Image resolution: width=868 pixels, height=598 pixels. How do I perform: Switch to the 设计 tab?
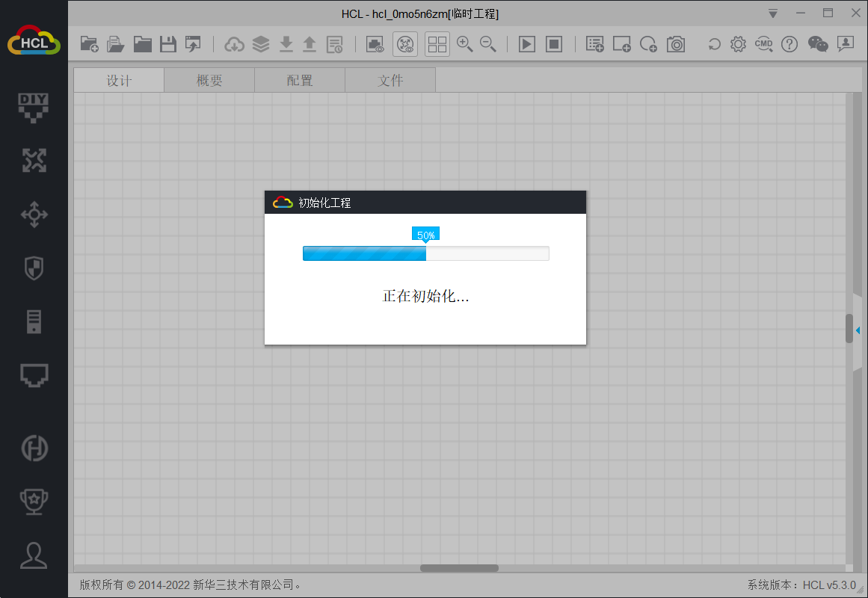pos(119,80)
